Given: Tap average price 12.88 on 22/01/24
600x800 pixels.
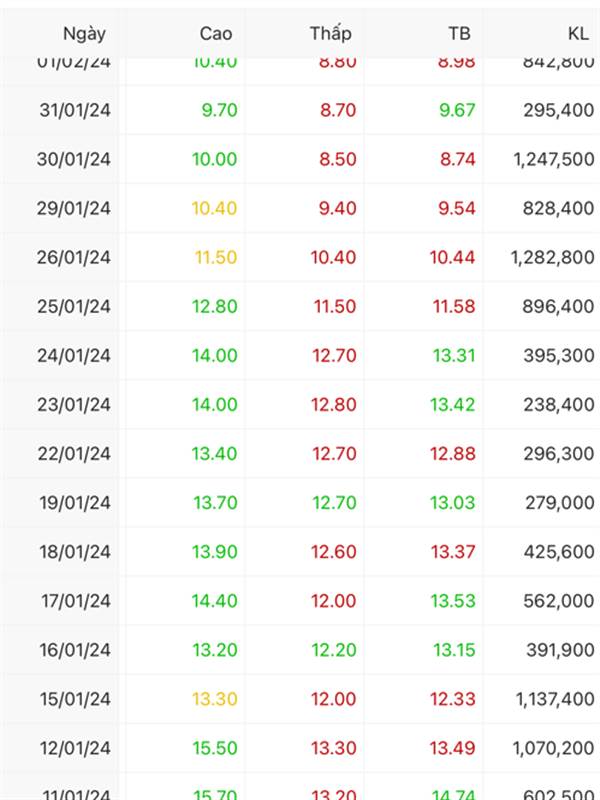Looking at the screenshot, I should tap(453, 454).
